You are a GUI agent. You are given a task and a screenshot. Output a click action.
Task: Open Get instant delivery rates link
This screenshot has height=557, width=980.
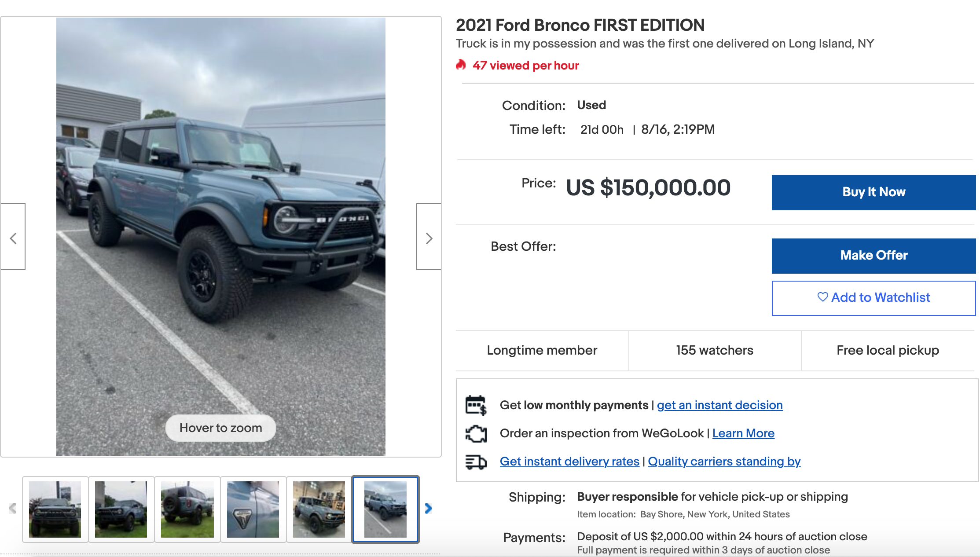569,462
